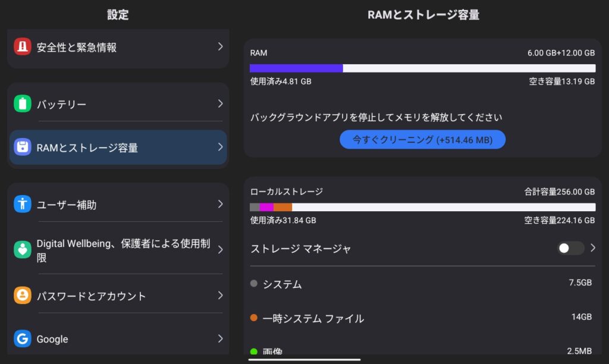Tap the magenta segment of storage bar
Screen dimensions: 609x364
tap(266, 207)
